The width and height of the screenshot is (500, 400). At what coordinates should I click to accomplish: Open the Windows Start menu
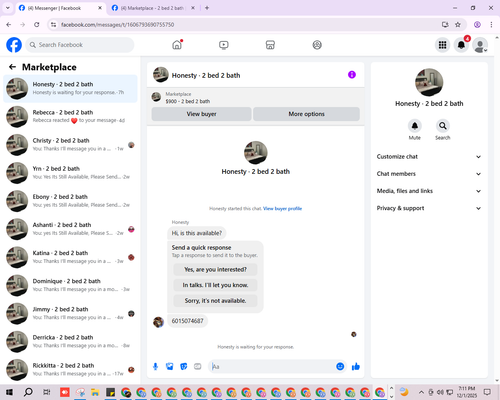(9, 392)
